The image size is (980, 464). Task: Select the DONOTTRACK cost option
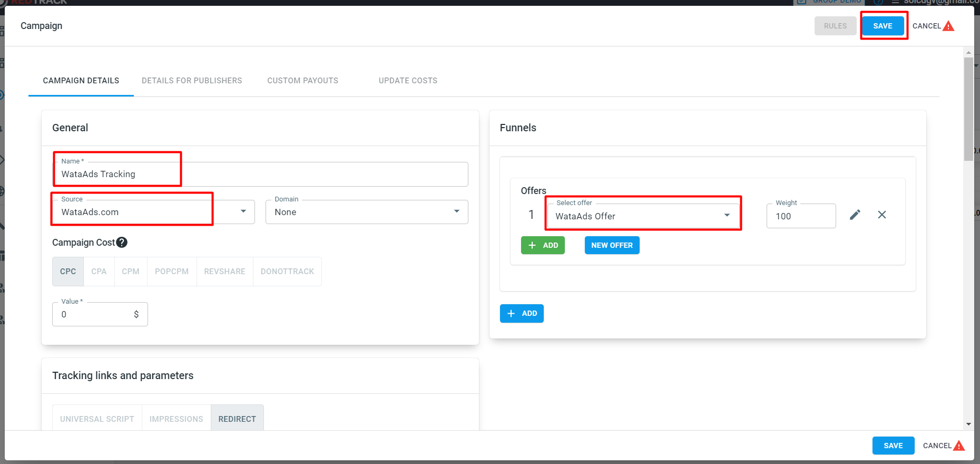(287, 272)
